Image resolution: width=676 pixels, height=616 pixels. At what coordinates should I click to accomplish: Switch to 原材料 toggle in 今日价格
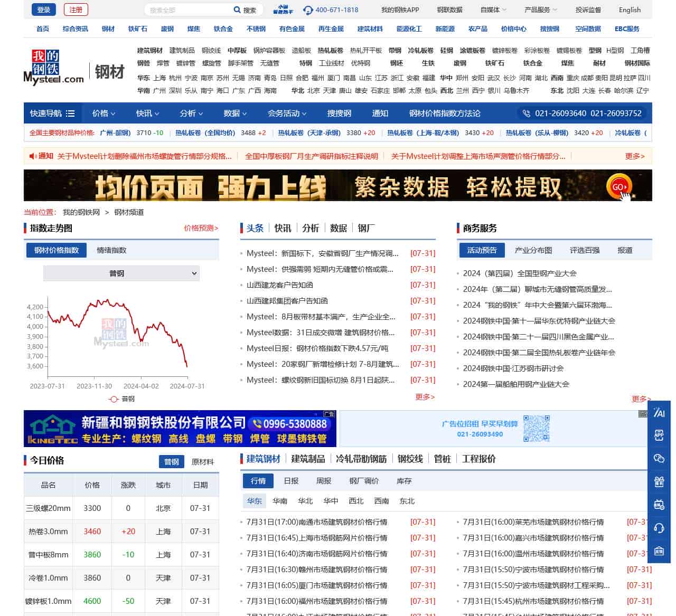[x=203, y=461]
